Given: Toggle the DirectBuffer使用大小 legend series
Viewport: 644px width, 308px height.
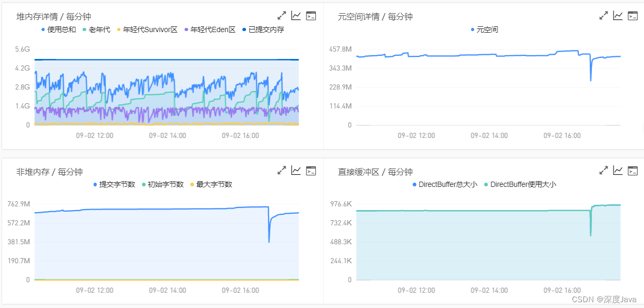Looking at the screenshot, I should [x=520, y=184].
